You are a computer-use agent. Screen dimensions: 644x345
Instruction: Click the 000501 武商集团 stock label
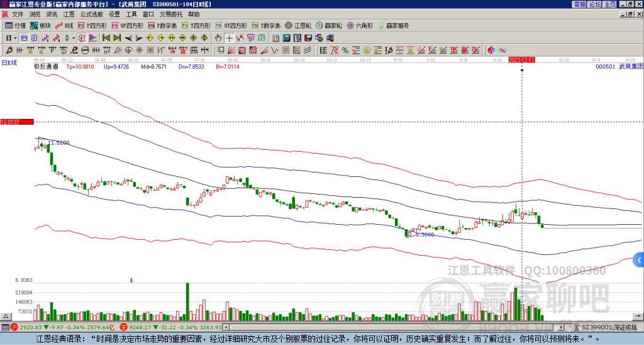619,67
